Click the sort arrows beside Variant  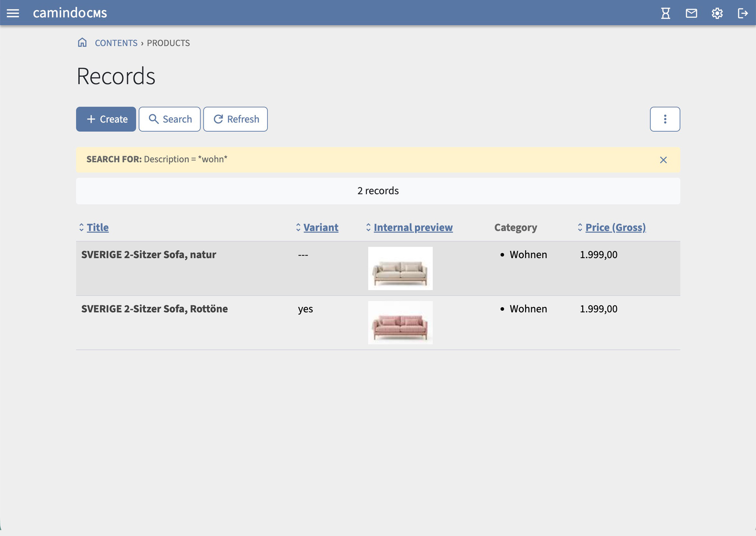[298, 227]
